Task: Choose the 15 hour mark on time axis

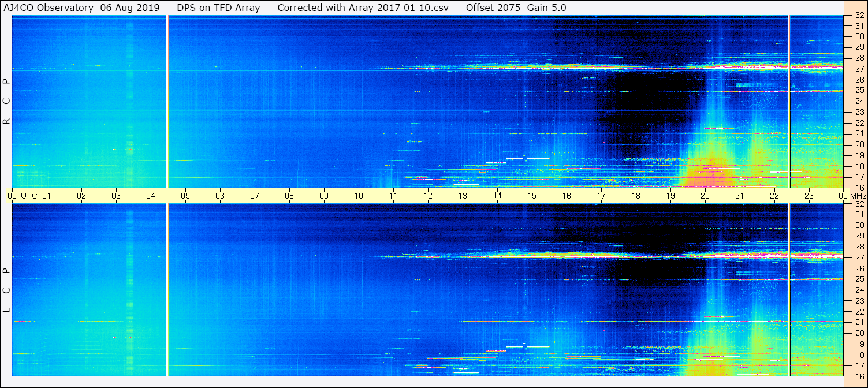Action: (x=532, y=196)
